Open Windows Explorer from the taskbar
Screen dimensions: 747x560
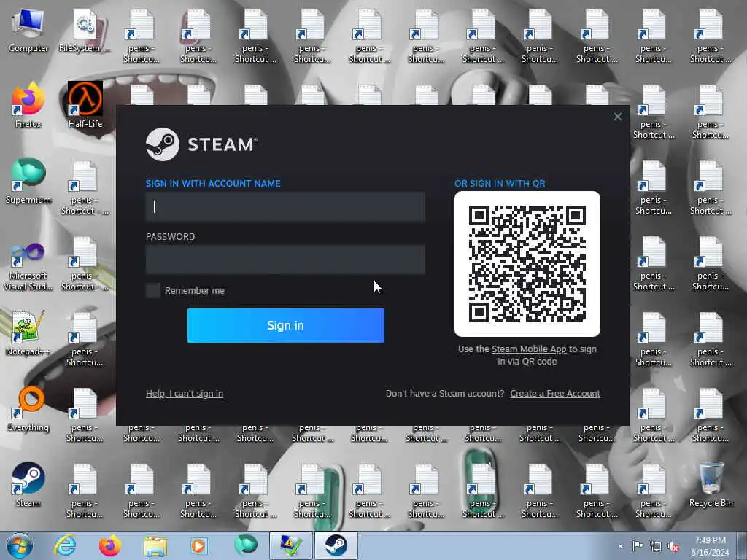[155, 545]
